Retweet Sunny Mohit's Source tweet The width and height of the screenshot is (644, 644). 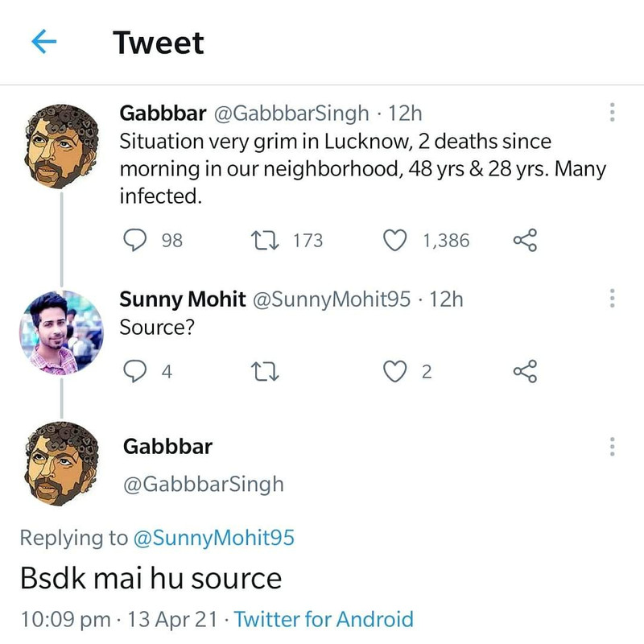point(262,371)
